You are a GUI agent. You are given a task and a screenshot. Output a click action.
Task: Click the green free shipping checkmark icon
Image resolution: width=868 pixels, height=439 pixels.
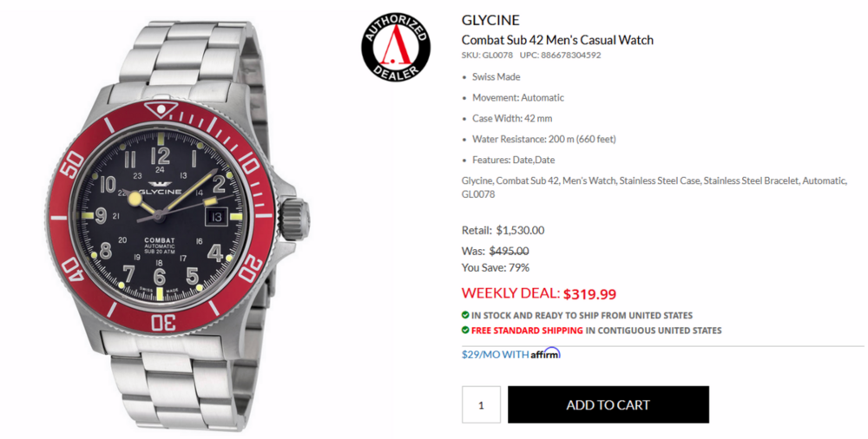(465, 330)
